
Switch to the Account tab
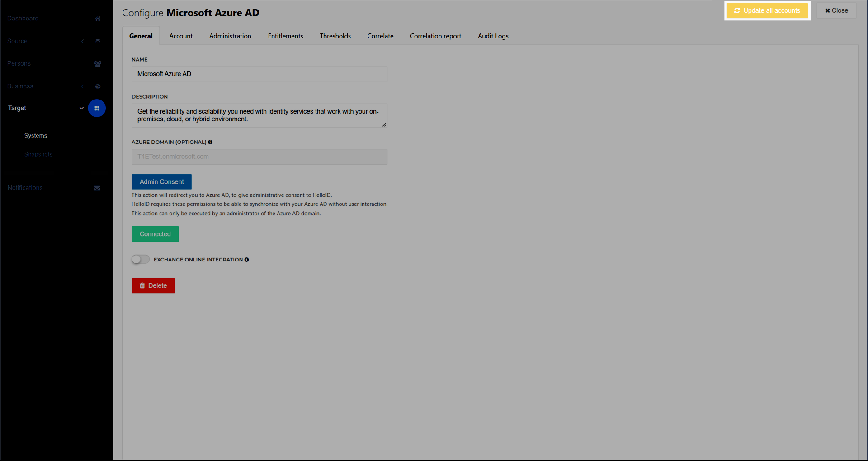(181, 36)
